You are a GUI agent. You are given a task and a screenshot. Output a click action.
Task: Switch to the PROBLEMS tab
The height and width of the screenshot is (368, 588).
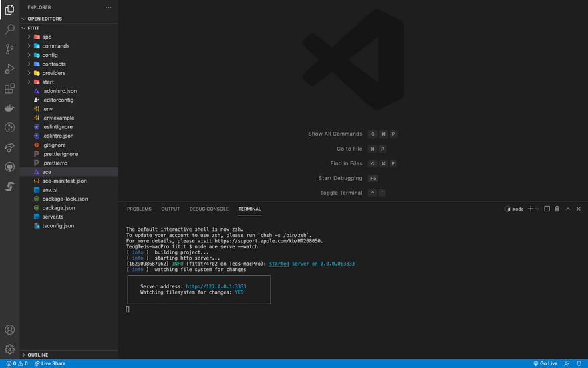[139, 209]
